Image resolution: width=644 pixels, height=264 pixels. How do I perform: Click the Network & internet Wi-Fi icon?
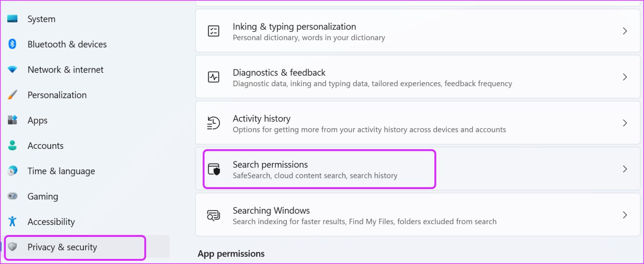tap(13, 70)
